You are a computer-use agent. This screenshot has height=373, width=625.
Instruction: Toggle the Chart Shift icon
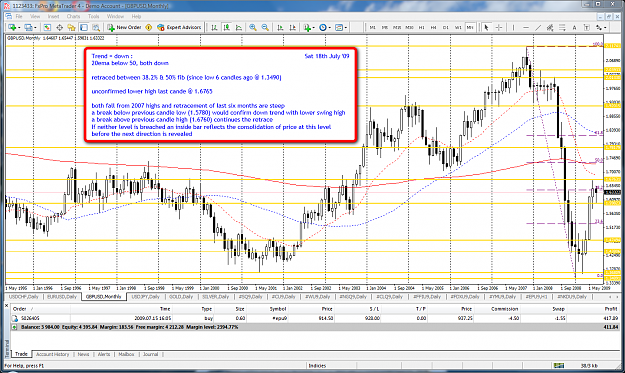pyautogui.click(x=293, y=27)
